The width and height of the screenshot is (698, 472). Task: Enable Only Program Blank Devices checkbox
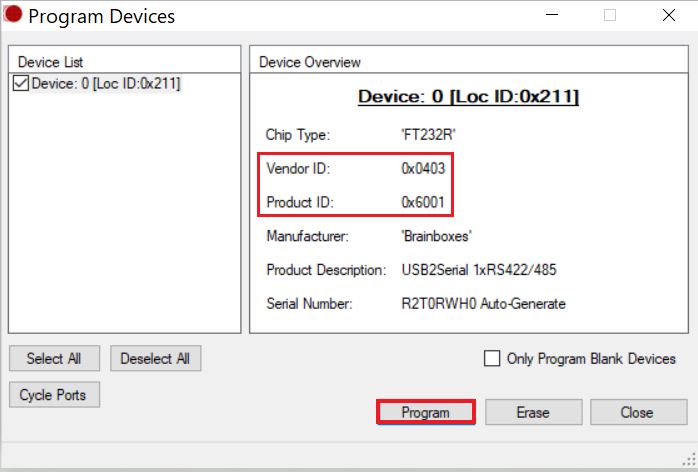(x=492, y=359)
